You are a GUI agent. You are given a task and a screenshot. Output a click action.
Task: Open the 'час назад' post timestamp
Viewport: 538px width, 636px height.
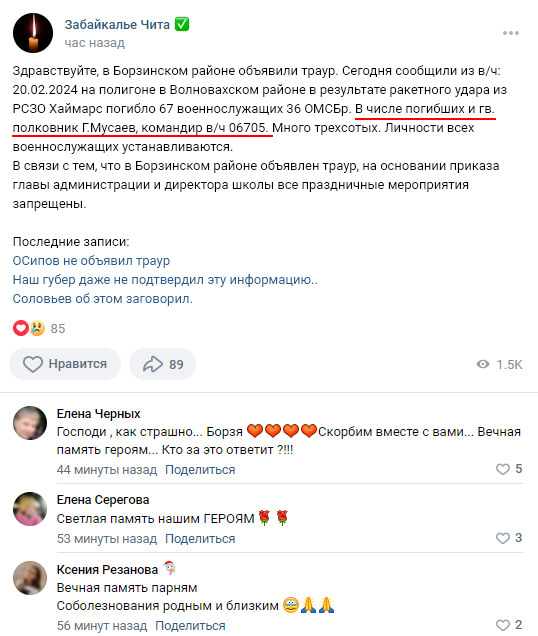[x=95, y=43]
